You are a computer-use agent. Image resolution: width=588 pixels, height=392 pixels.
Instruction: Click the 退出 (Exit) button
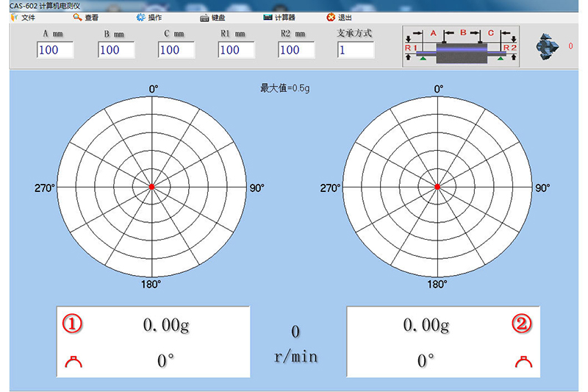pyautogui.click(x=339, y=17)
